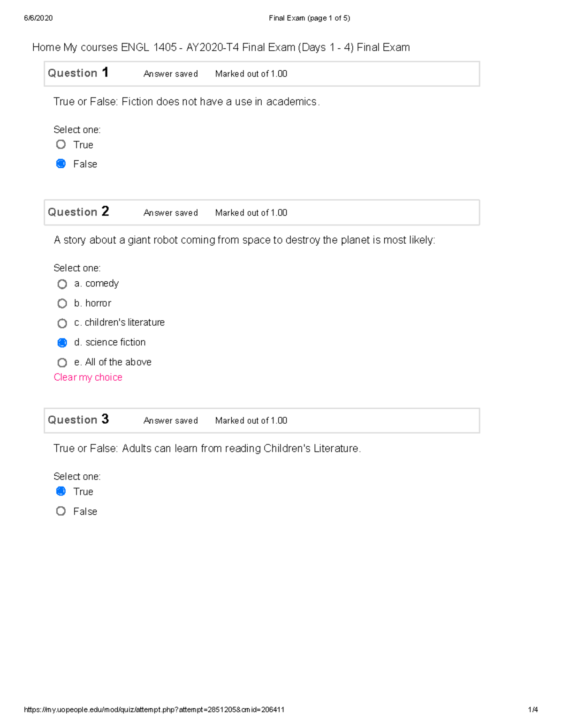Select option d. science fiction
This screenshot has width=563, height=728.
click(62, 343)
